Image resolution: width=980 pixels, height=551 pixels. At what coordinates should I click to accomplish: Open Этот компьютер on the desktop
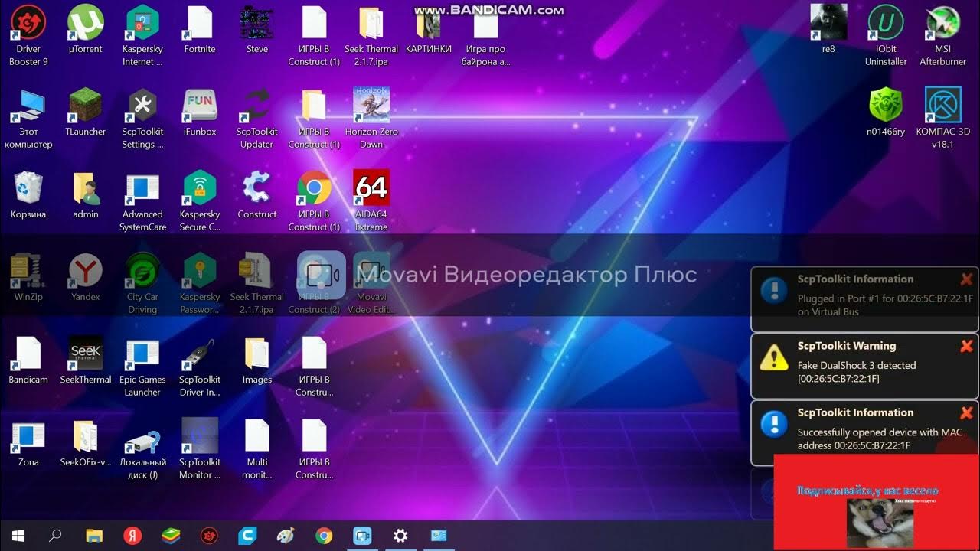coord(28,106)
